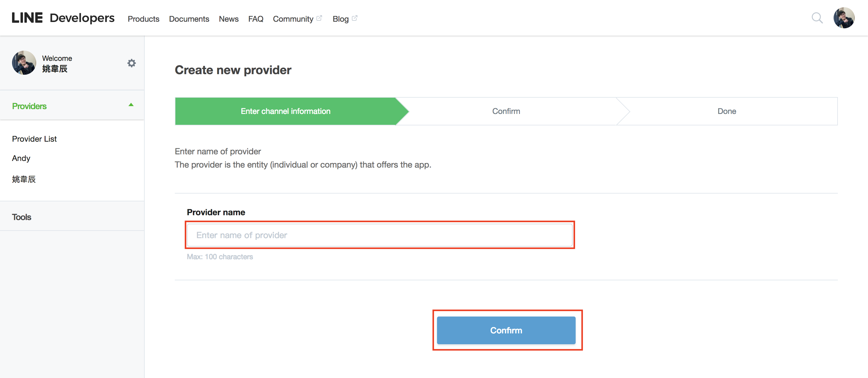The image size is (868, 378).
Task: Click the LINE Developers logo
Action: 63,18
